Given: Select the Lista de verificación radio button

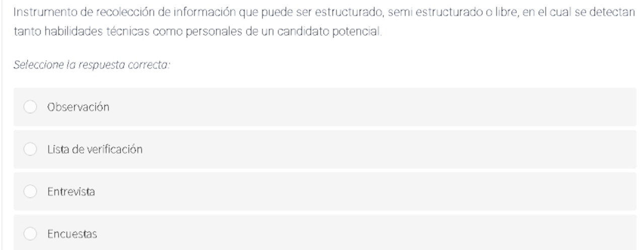Looking at the screenshot, I should (x=31, y=150).
